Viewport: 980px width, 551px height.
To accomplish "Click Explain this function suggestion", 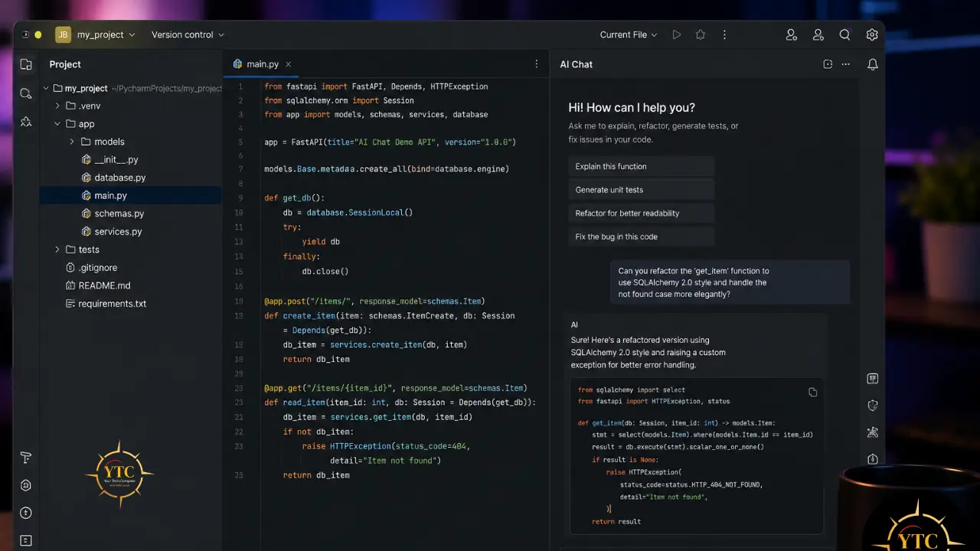I will click(x=642, y=166).
